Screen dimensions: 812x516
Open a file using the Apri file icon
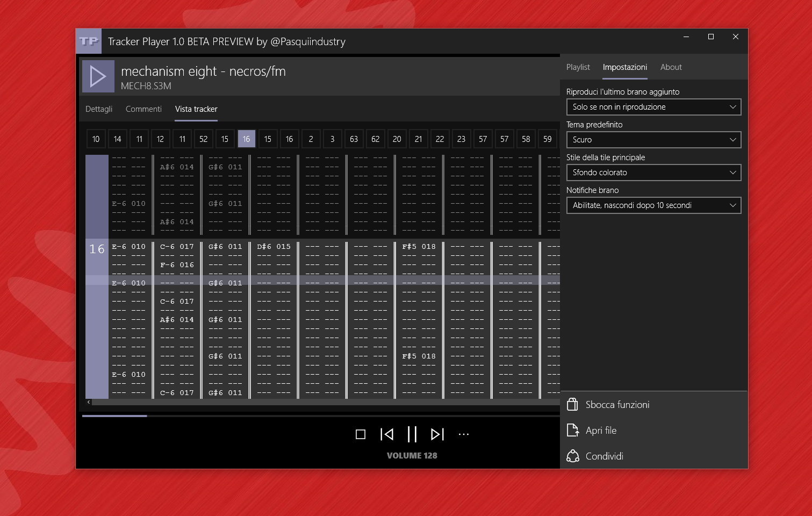pyautogui.click(x=572, y=430)
